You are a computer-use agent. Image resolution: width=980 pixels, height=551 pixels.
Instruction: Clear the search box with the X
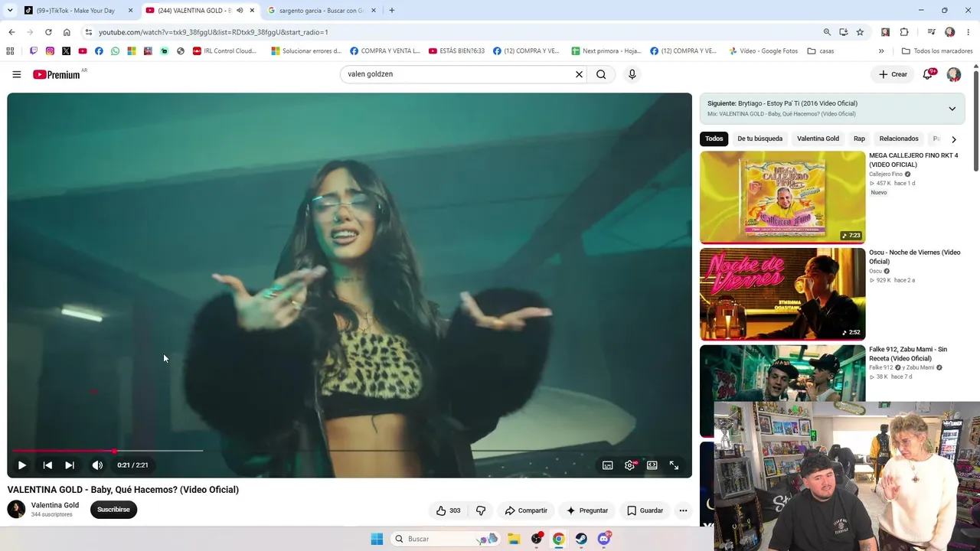coord(579,74)
